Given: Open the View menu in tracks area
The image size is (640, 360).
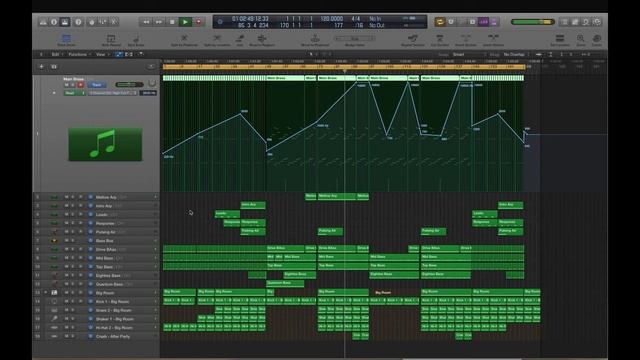Looking at the screenshot, I should point(101,54).
